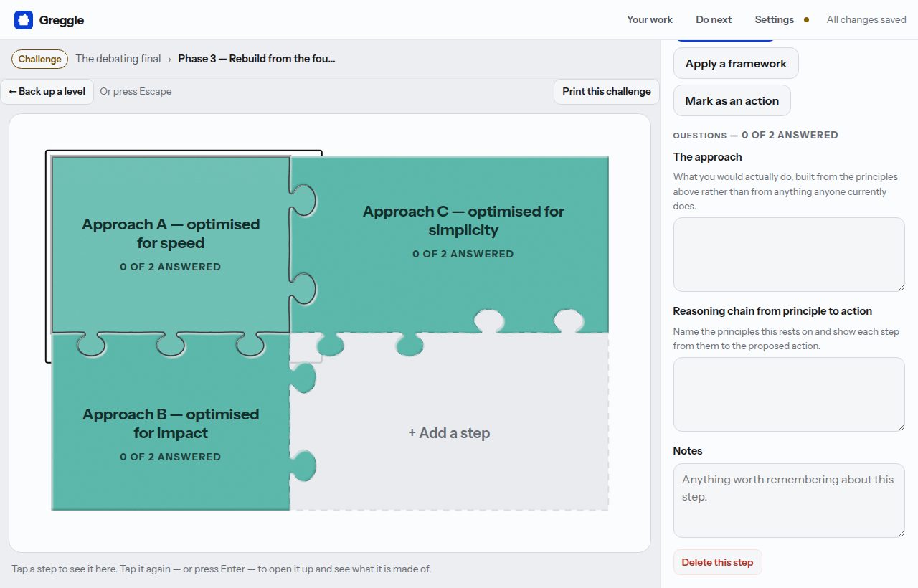The height and width of the screenshot is (588, 918).
Task: Print this challenge
Action: [607, 91]
